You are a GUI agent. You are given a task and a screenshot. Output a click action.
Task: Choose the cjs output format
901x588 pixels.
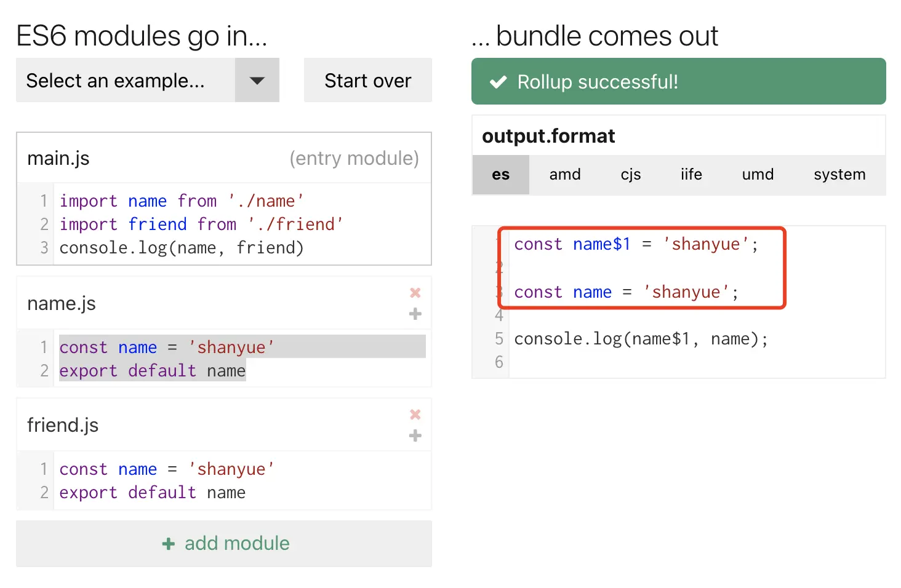pos(630,175)
